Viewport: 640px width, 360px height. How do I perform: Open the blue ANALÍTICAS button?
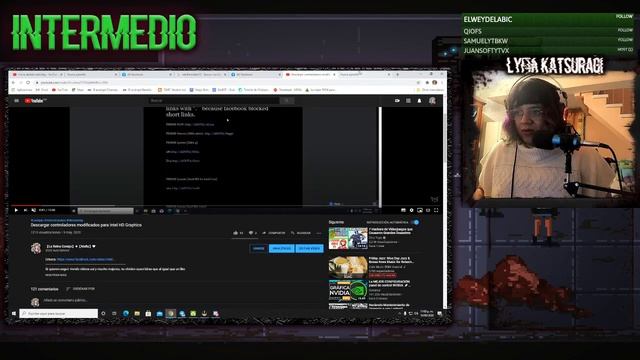[x=282, y=248]
